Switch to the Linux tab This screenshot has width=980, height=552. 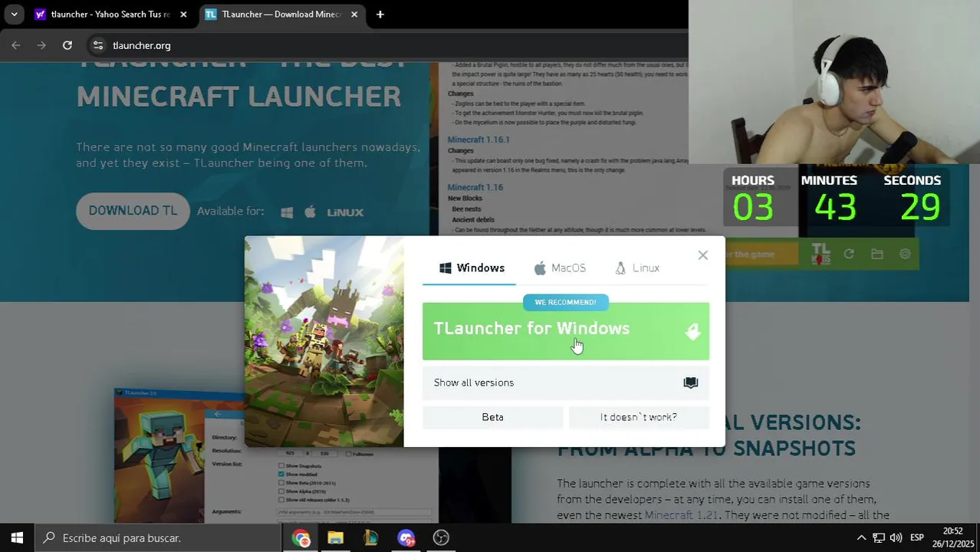click(637, 268)
